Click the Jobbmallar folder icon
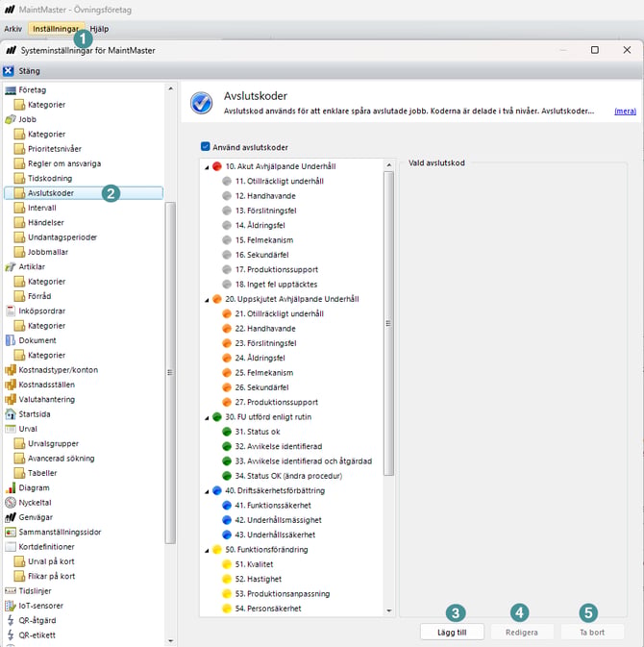The image size is (644, 647). pos(19,252)
